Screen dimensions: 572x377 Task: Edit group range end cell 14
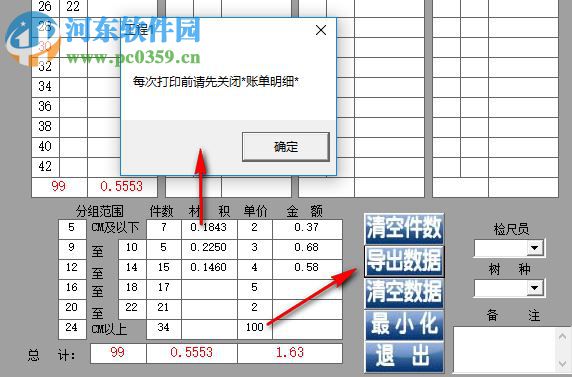[132, 269]
